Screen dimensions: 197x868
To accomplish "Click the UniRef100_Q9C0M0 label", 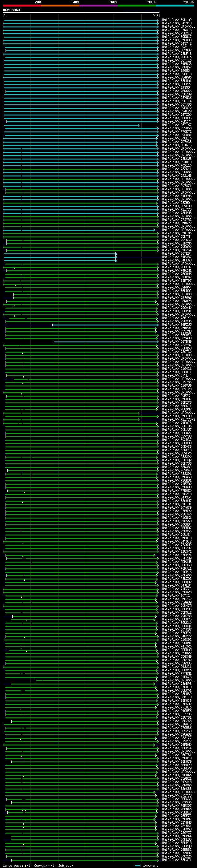I will click(176, 308).
